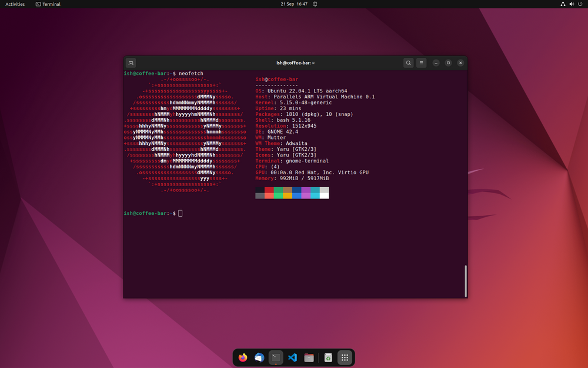Screen dimensions: 588x368
Task: Open the clock and calendar dropdown
Action: 293,4
